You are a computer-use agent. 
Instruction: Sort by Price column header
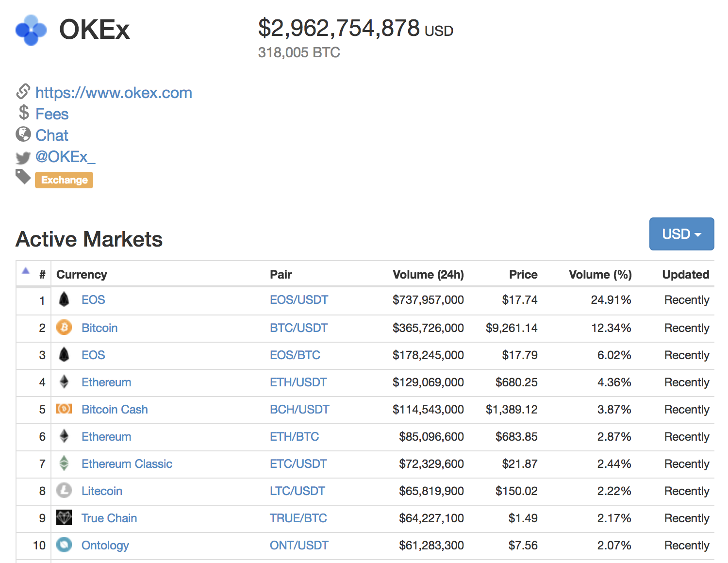tap(523, 275)
